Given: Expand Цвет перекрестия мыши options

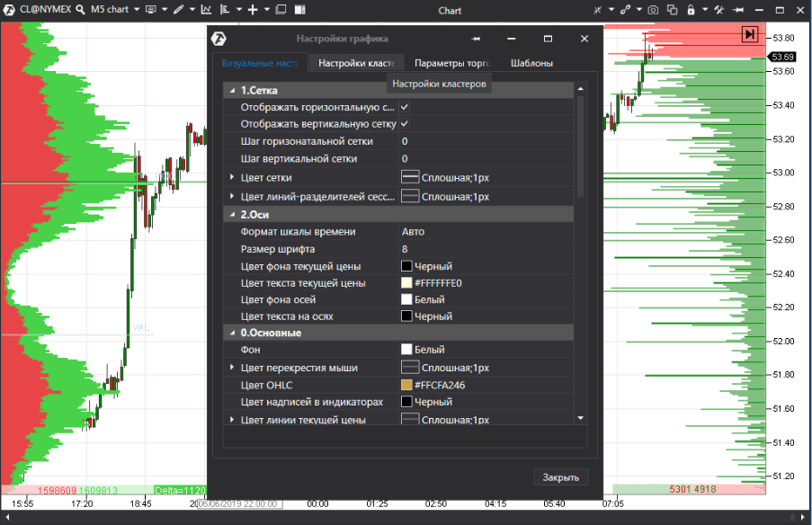Looking at the screenshot, I should 233,366.
